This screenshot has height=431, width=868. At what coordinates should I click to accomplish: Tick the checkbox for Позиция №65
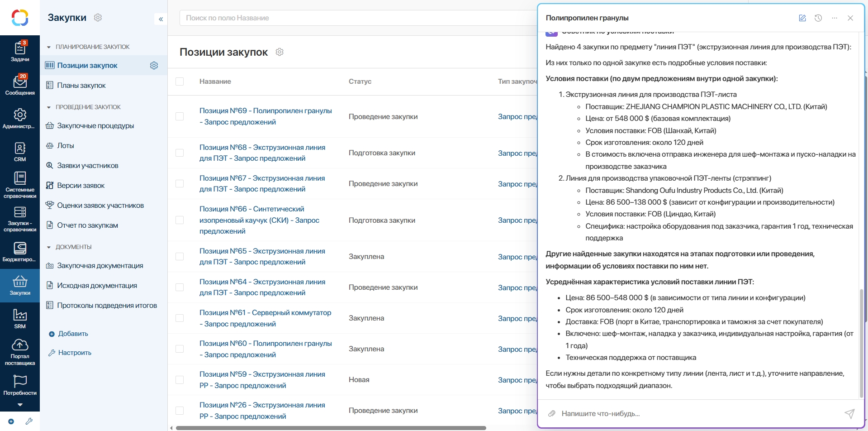[180, 257]
